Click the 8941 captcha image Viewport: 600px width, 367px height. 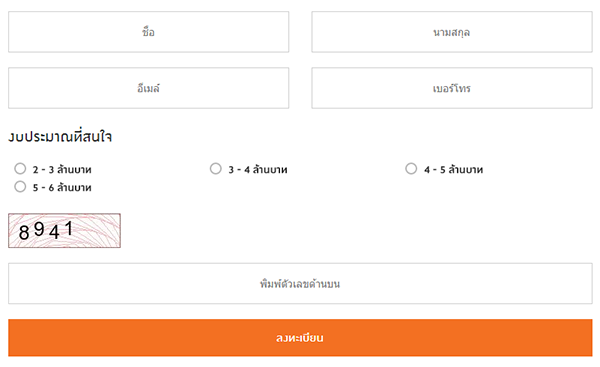(64, 230)
